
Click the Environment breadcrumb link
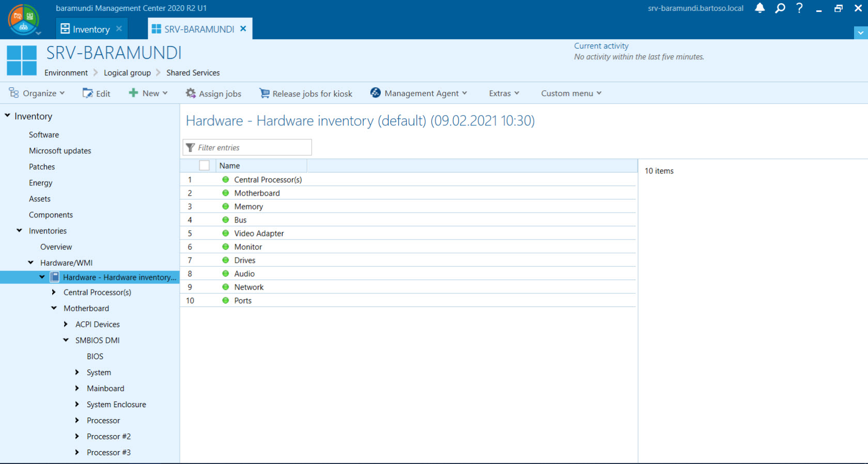click(66, 73)
